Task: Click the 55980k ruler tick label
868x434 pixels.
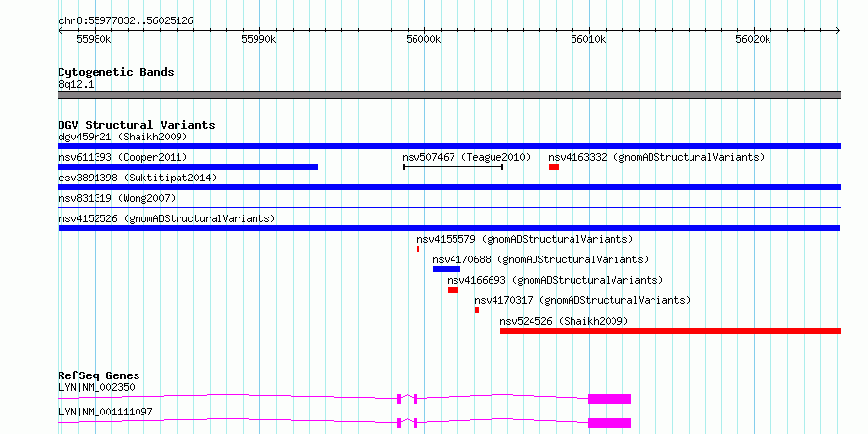Action: coord(94,40)
